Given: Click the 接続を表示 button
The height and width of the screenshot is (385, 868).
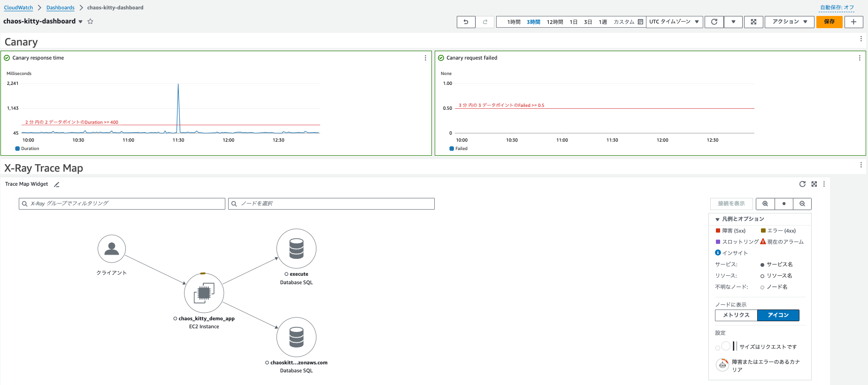Looking at the screenshot, I should [731, 204].
